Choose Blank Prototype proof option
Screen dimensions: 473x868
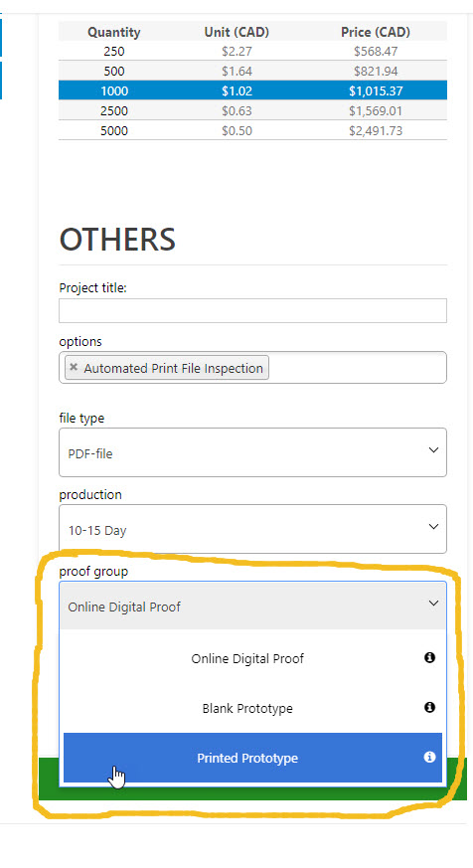(252, 708)
